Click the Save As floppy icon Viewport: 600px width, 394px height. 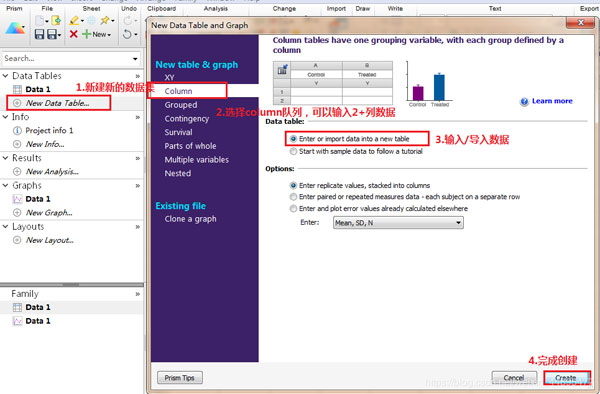(52, 34)
